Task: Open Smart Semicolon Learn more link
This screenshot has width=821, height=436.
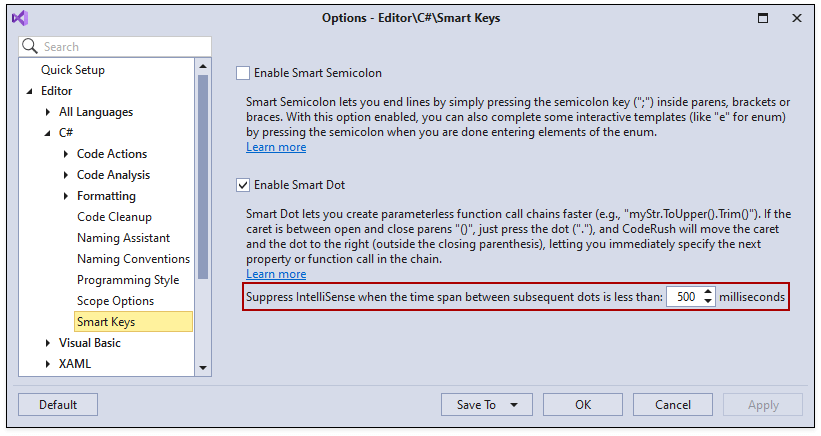Action: [x=276, y=147]
